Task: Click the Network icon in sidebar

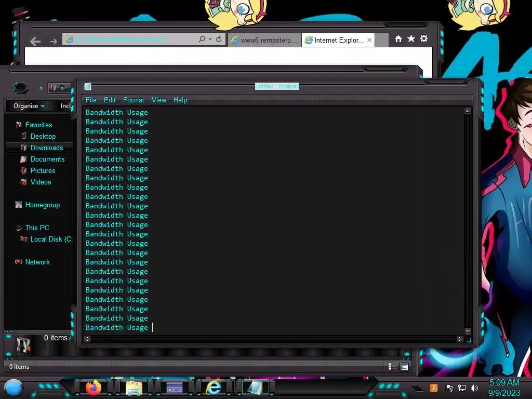Action: [x=19, y=262]
